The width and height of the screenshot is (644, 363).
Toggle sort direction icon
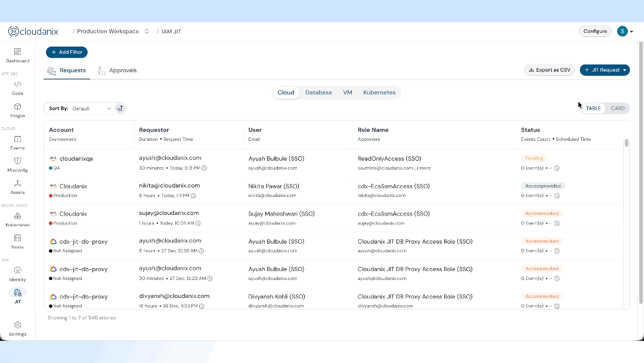pyautogui.click(x=120, y=109)
